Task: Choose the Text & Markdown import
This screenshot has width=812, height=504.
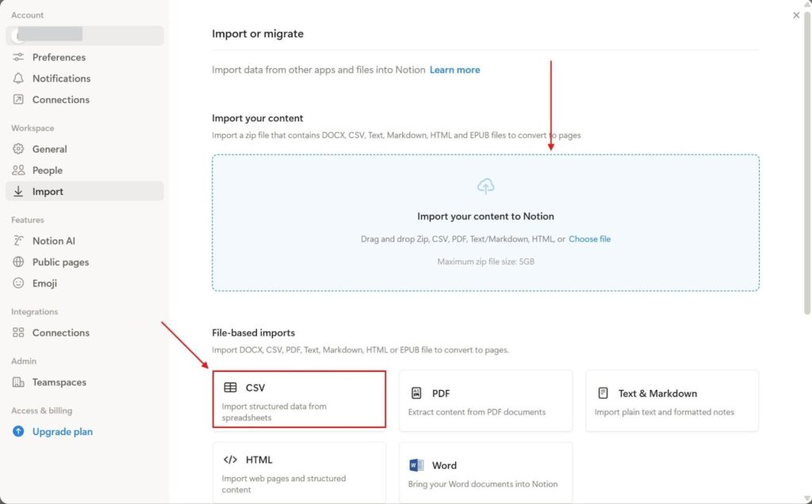Action: pos(672,400)
